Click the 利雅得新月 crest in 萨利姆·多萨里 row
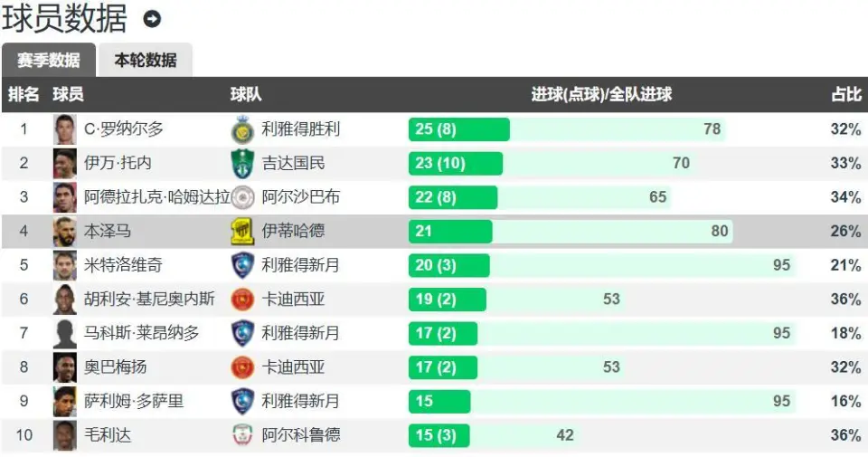868x457 pixels. click(x=242, y=401)
